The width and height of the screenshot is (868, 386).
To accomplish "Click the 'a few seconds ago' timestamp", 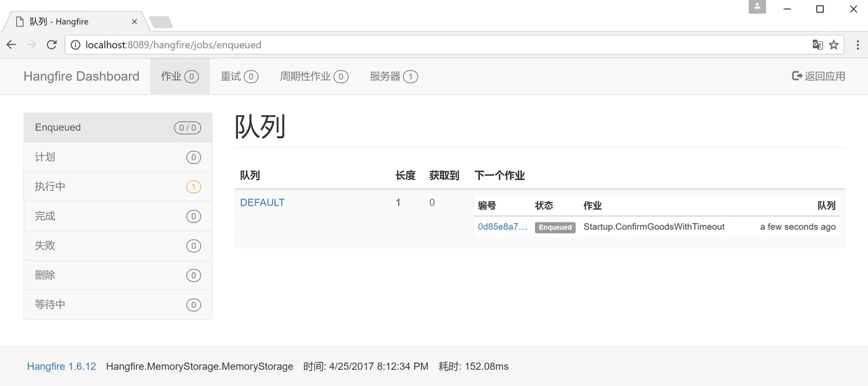I will click(798, 227).
